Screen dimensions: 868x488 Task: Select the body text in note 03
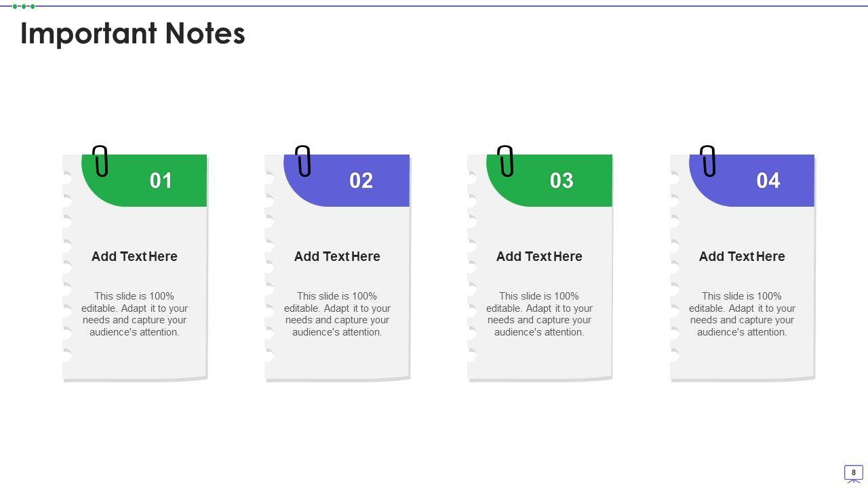coord(539,314)
